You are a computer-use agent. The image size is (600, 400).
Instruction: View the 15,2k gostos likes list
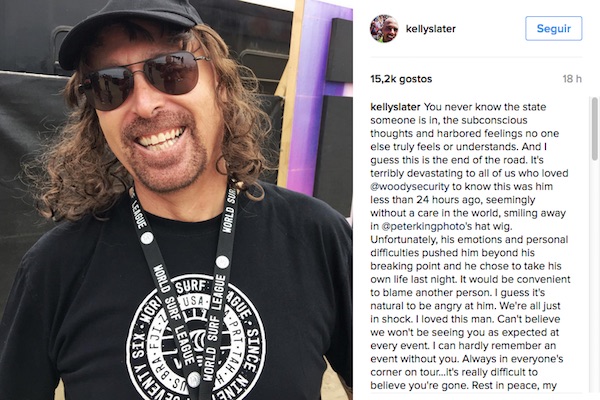[x=401, y=79]
